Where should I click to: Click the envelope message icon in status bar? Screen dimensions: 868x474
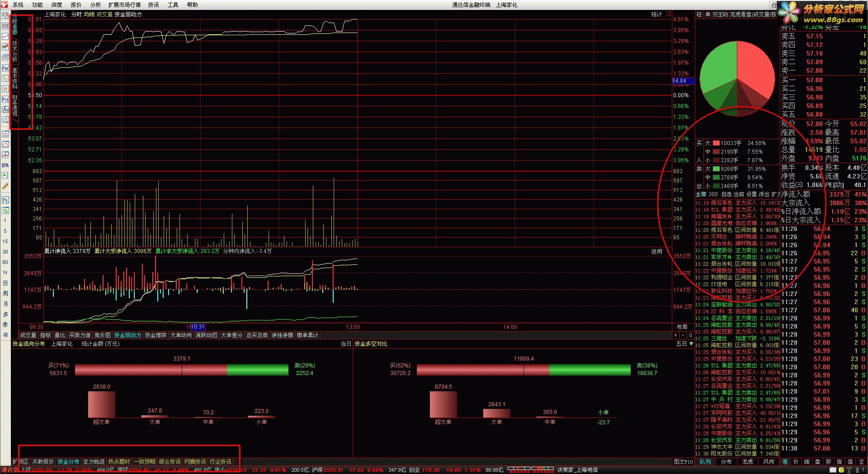pos(832,470)
